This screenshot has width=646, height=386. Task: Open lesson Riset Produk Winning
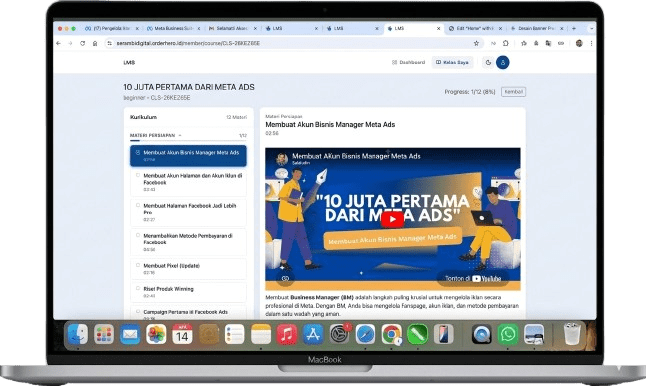188,292
